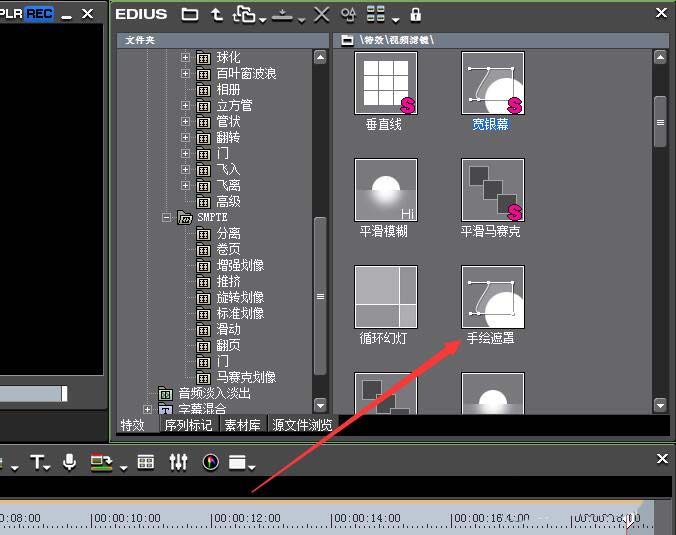This screenshot has width=676, height=535.
Task: Open the audio mixer icon
Action: (178, 462)
